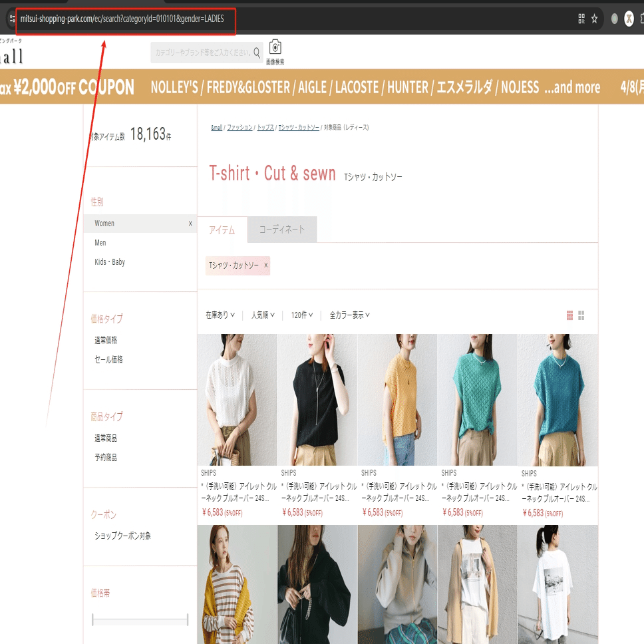
Task: Select Men gender filter
Action: 100,243
